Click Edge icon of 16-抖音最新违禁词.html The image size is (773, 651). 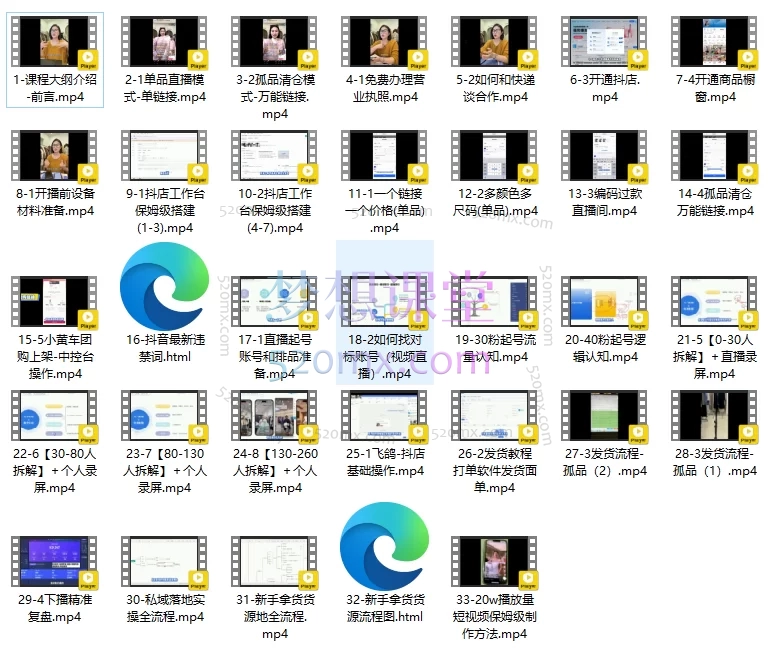[164, 286]
